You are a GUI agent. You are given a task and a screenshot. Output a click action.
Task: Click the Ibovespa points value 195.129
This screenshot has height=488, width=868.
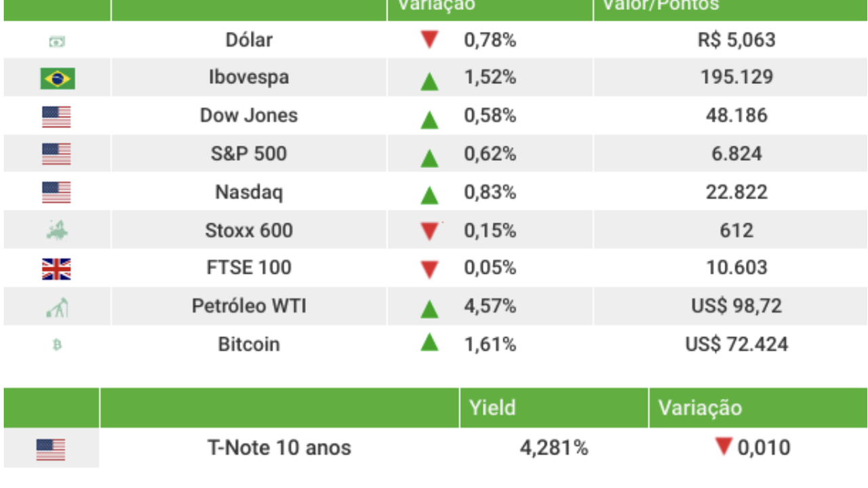tap(736, 77)
